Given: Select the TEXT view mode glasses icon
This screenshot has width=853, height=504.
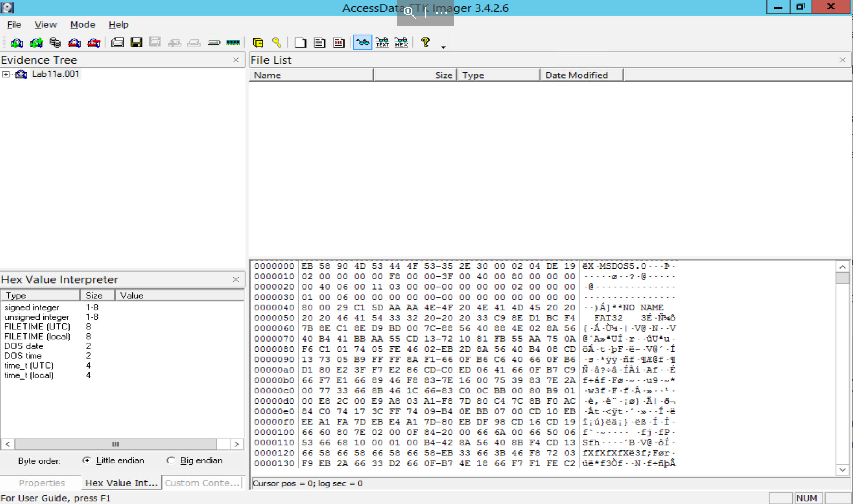Looking at the screenshot, I should coord(382,43).
